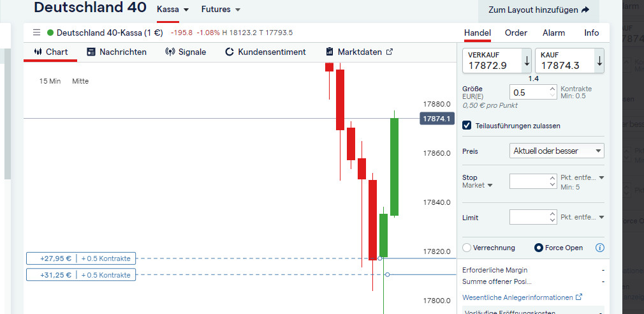Expand the Kassa dropdown arrow
This screenshot has height=314, width=644.
pos(186,10)
